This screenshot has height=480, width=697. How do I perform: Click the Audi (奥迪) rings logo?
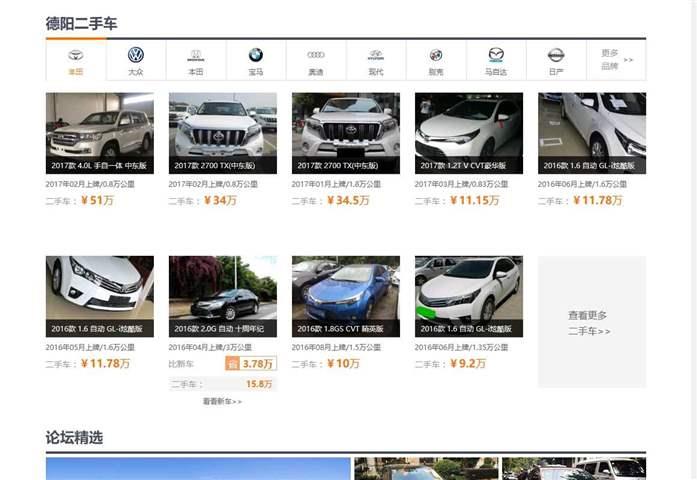coord(316,56)
